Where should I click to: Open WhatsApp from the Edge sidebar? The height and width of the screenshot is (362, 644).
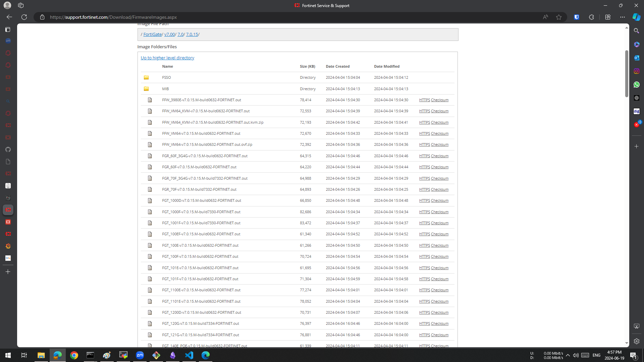(636, 84)
